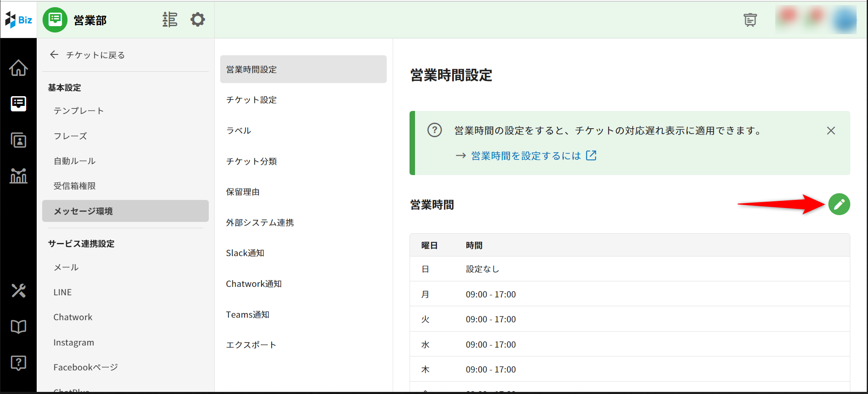Select テンプレート in basic settings

click(78, 111)
